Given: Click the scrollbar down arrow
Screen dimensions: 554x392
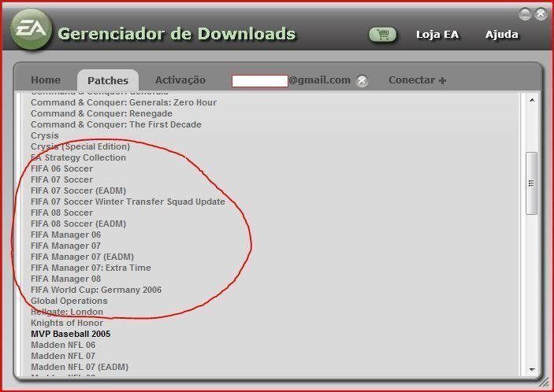Looking at the screenshot, I should coord(532,369).
